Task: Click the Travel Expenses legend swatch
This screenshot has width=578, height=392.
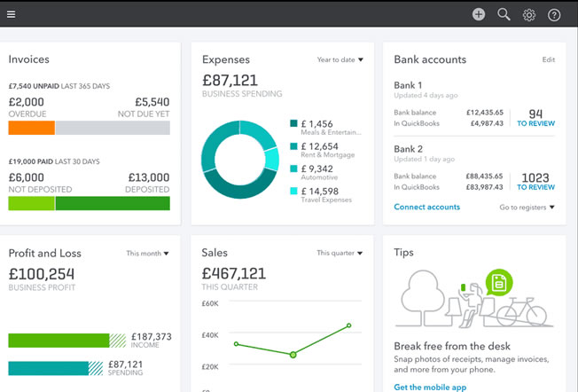Action: (x=293, y=191)
